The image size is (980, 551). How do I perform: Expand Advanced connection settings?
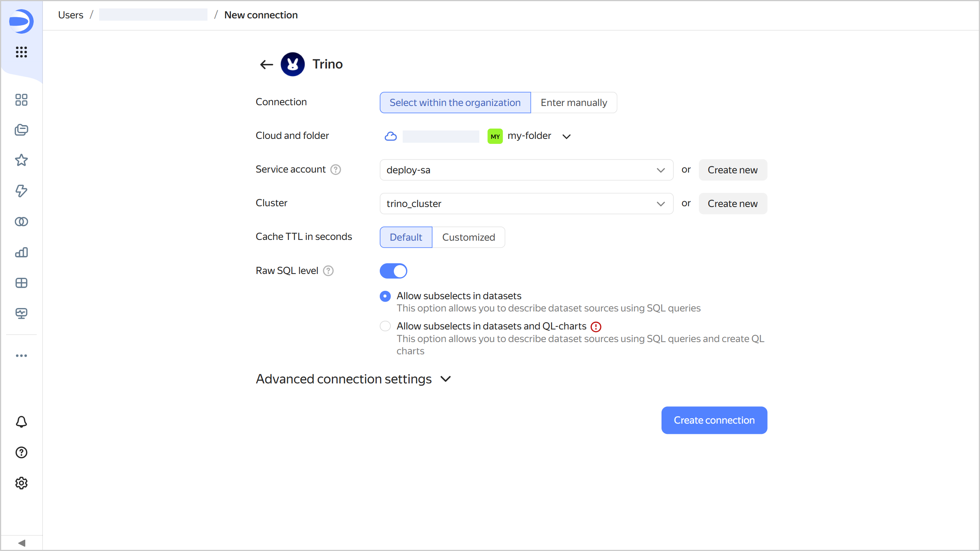354,379
